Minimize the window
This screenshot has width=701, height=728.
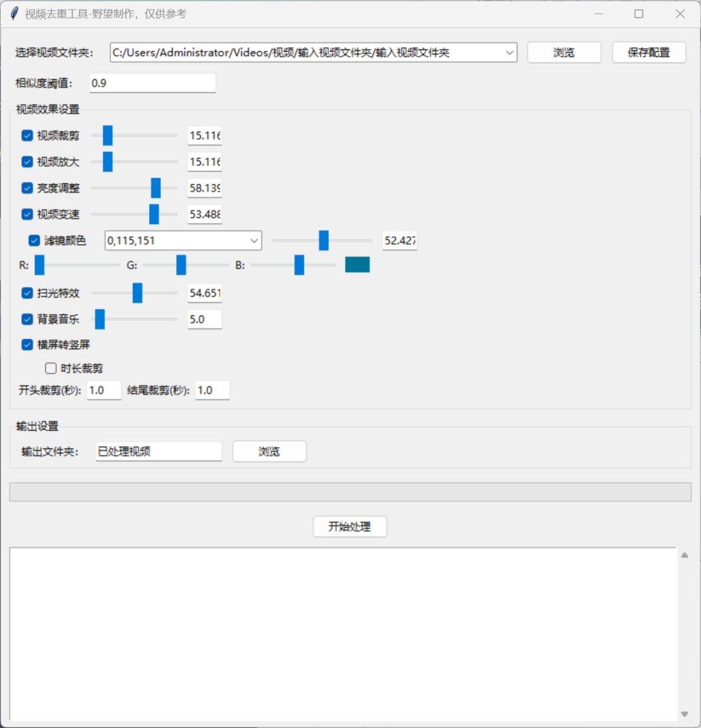(598, 14)
